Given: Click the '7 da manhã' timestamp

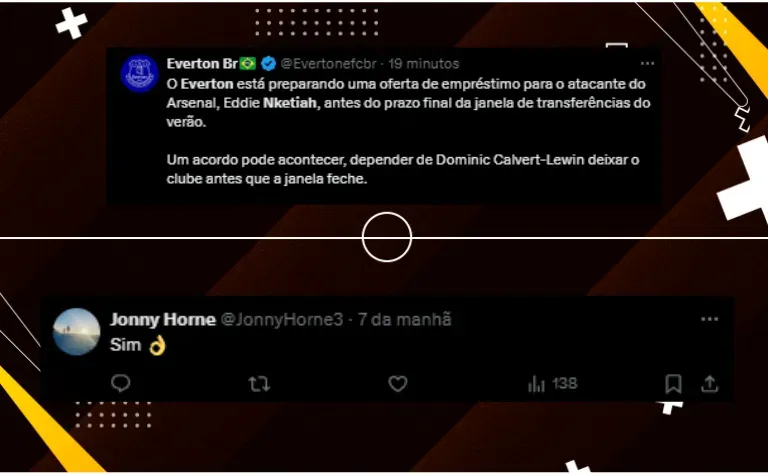Looking at the screenshot, I should 405,319.
